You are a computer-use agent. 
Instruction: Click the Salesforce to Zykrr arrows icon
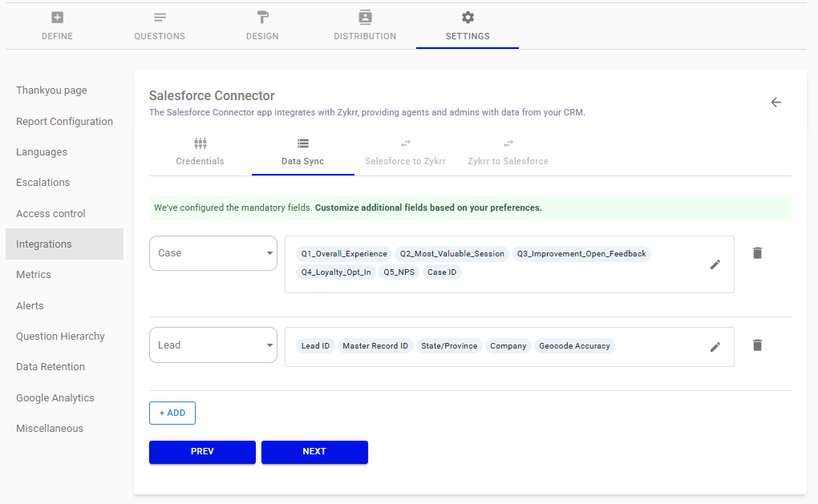pos(405,143)
